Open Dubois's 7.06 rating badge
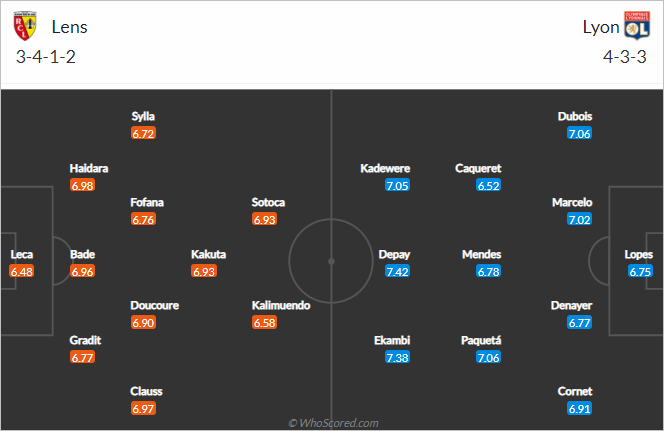664x431 pixels. click(x=579, y=133)
